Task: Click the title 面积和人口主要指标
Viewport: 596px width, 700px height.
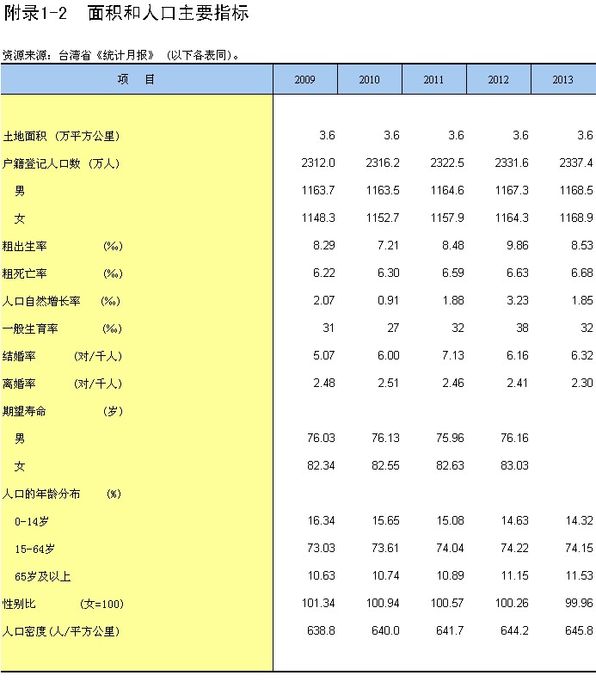Action: [x=169, y=13]
